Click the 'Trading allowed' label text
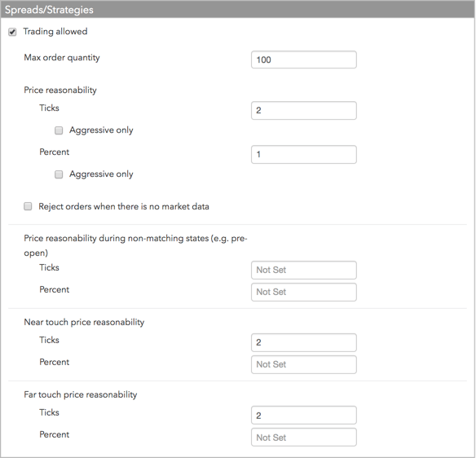The height and width of the screenshot is (458, 476). (55, 32)
